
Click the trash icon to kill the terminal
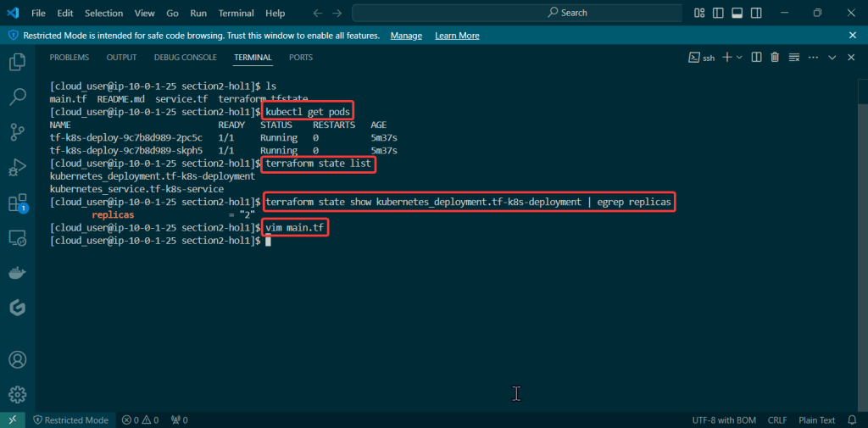click(x=775, y=58)
